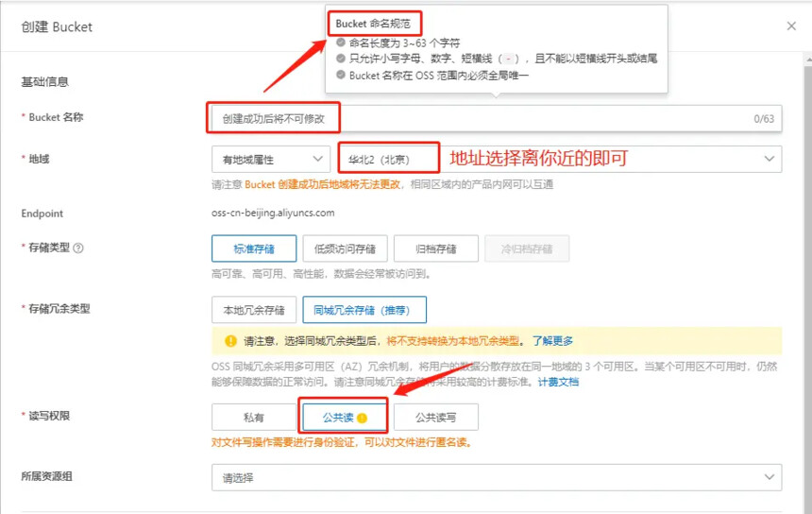Viewport: 812px width, 514px height.
Task: Expand the 华北2（北京）region dropdown arrow
Action: pyautogui.click(x=769, y=159)
